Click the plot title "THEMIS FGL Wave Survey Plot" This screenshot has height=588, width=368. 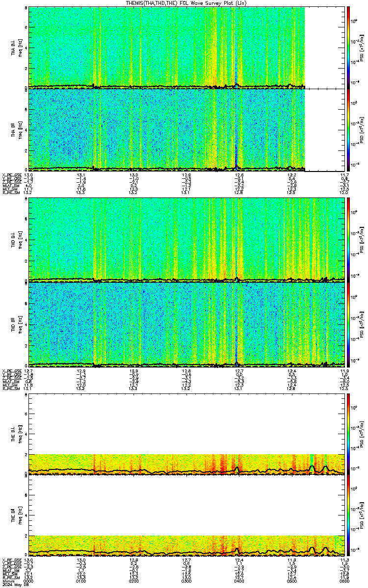(x=186, y=3)
